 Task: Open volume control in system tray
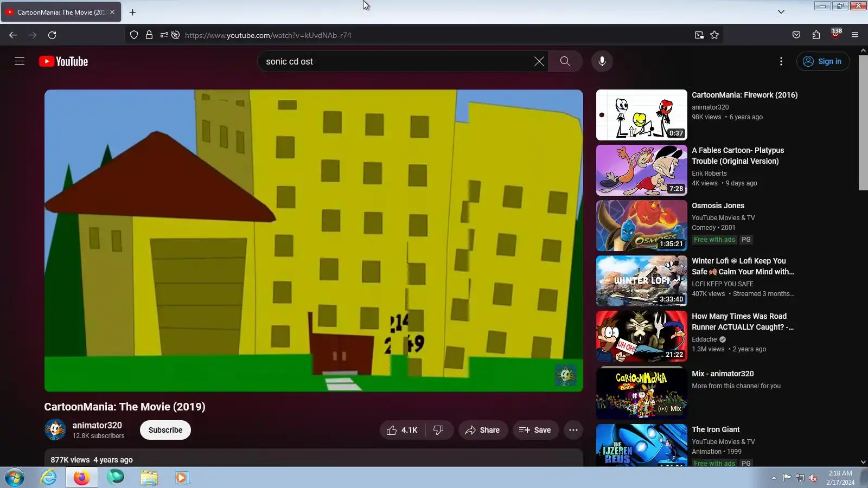(813, 478)
